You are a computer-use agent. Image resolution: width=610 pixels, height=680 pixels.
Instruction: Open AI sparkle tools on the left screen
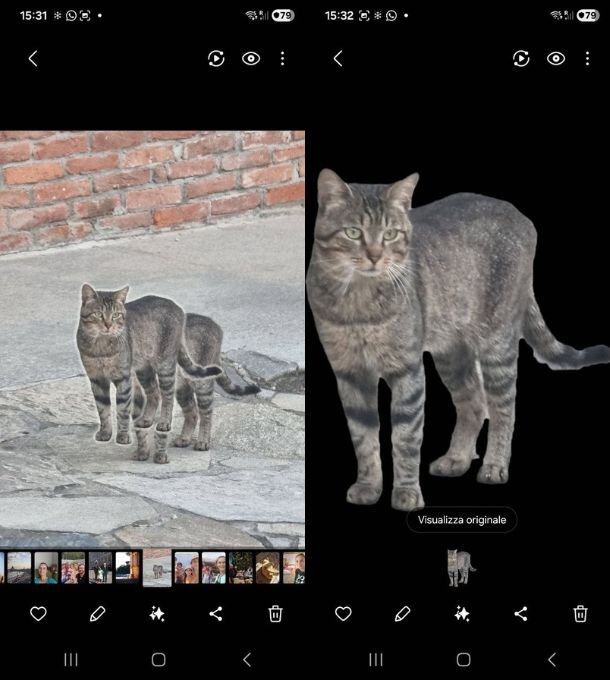(157, 614)
